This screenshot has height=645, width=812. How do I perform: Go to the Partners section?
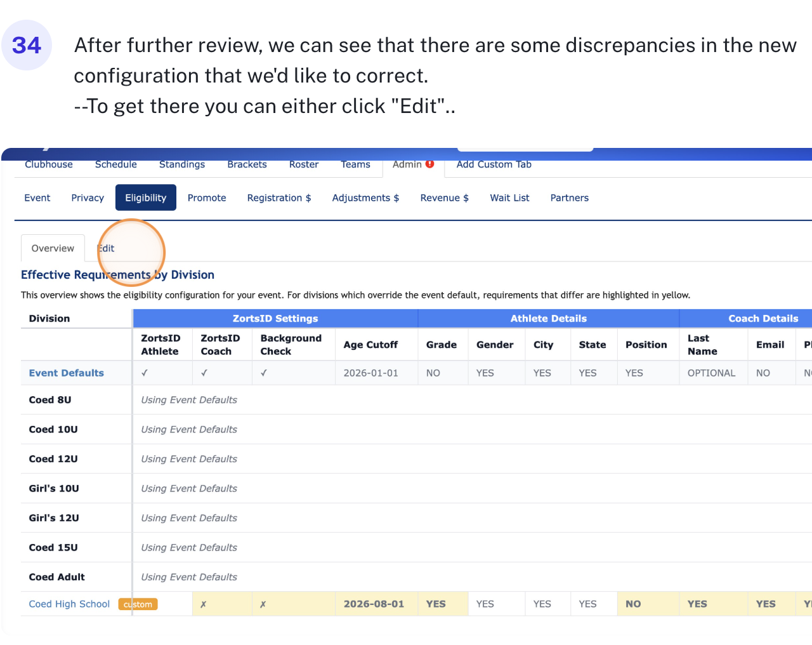(569, 198)
